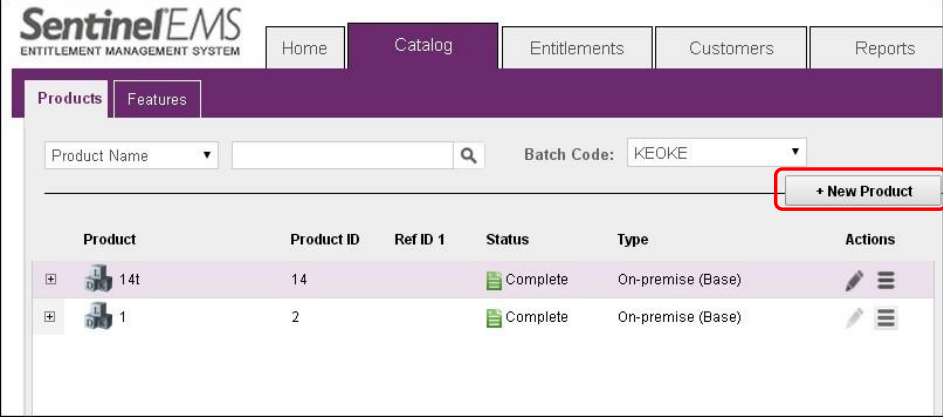Click the search magnifier icon
943x419 pixels.
pos(468,156)
